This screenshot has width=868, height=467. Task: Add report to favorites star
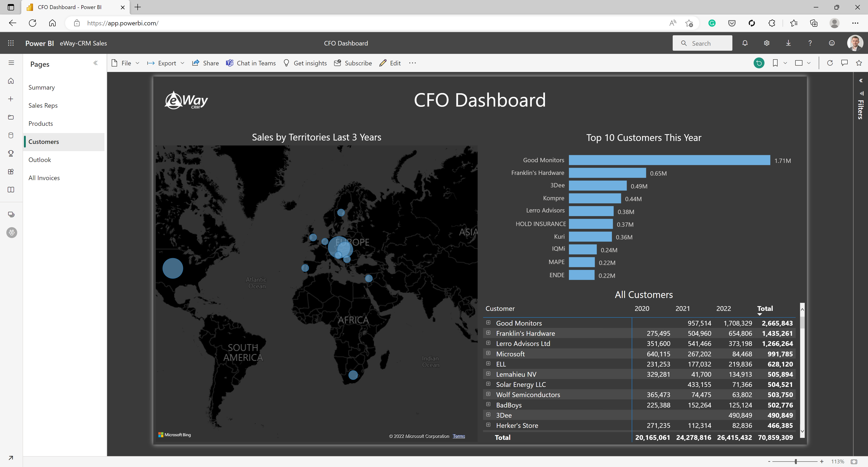[859, 63]
